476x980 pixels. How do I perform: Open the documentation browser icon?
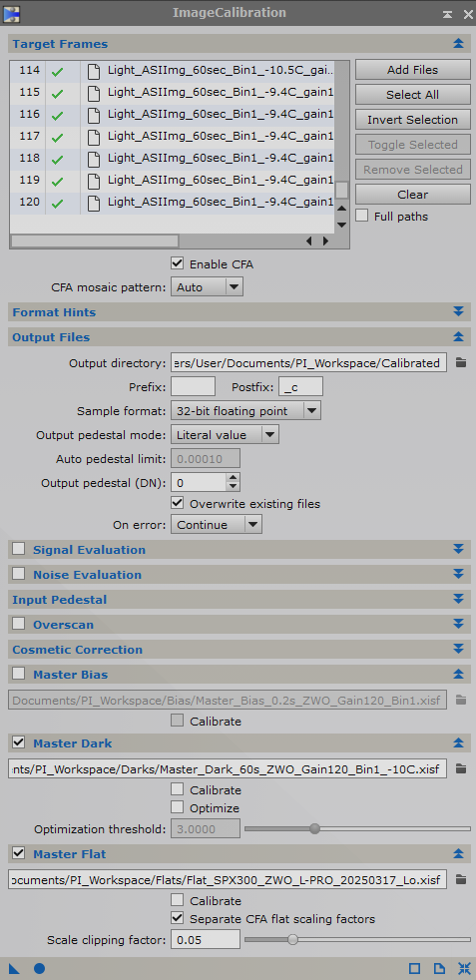click(440, 969)
